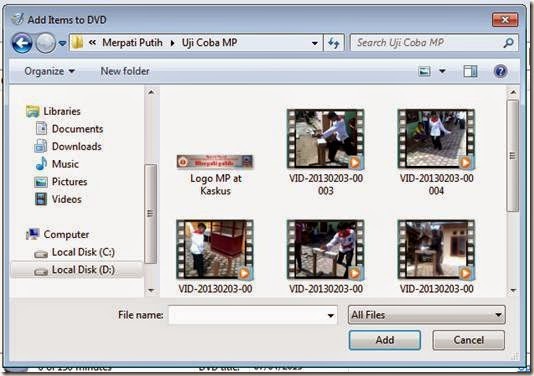Image resolution: width=534 pixels, height=376 pixels.
Task: Select Libraries in the navigation pane
Action: (62, 111)
